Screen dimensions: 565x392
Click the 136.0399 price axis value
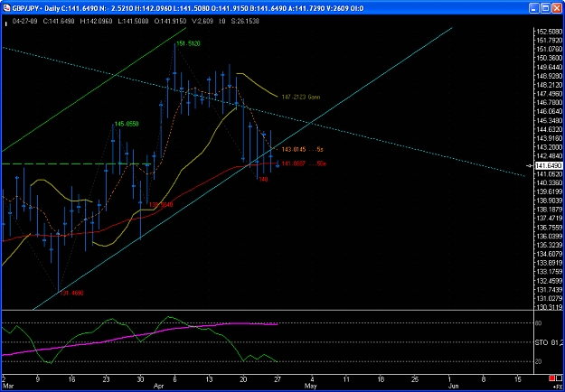coord(550,236)
